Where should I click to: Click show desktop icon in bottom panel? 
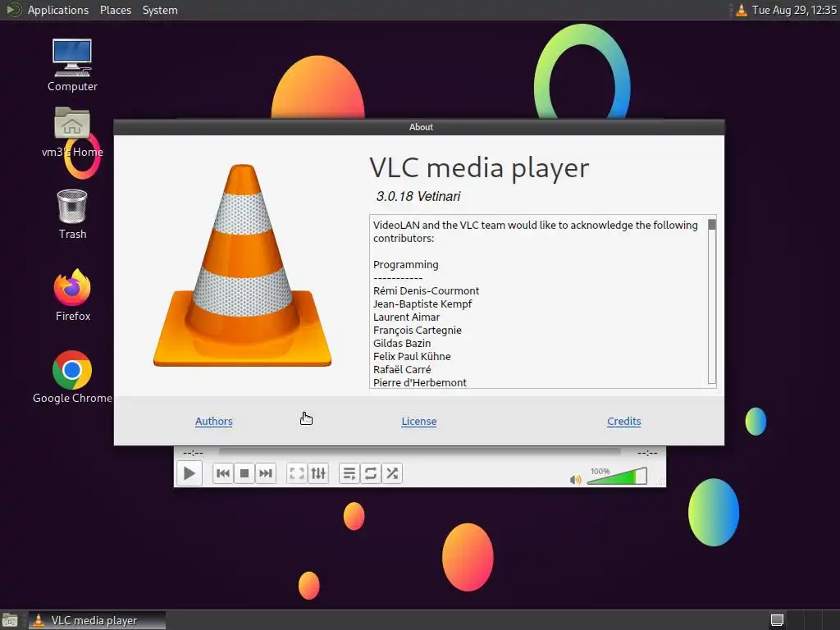10,620
